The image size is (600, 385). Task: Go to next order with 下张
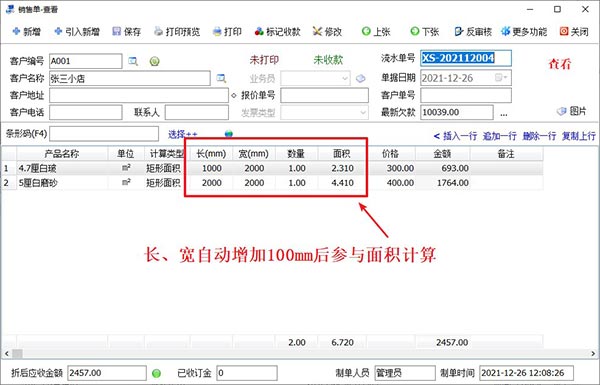point(424,32)
